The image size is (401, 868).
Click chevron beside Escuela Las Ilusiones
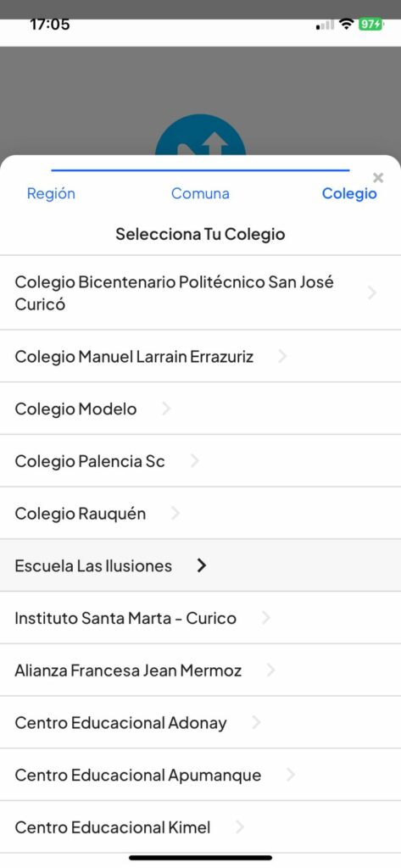202,565
